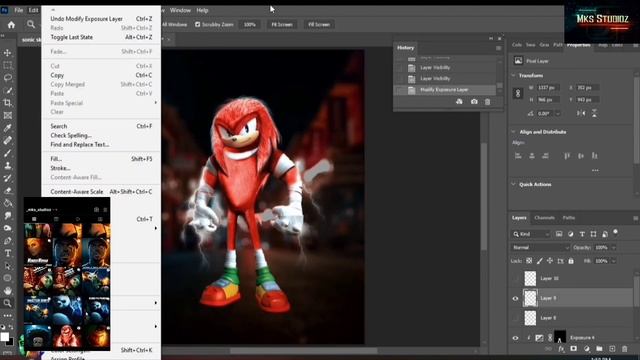Select the Zoom tool in toolbar
The height and width of the screenshot is (360, 640).
(x=7, y=303)
